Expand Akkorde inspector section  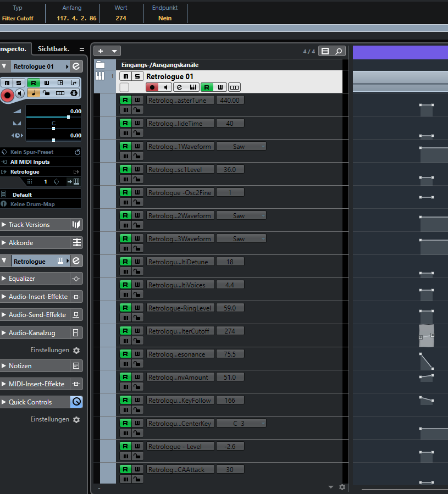[x=4, y=242]
